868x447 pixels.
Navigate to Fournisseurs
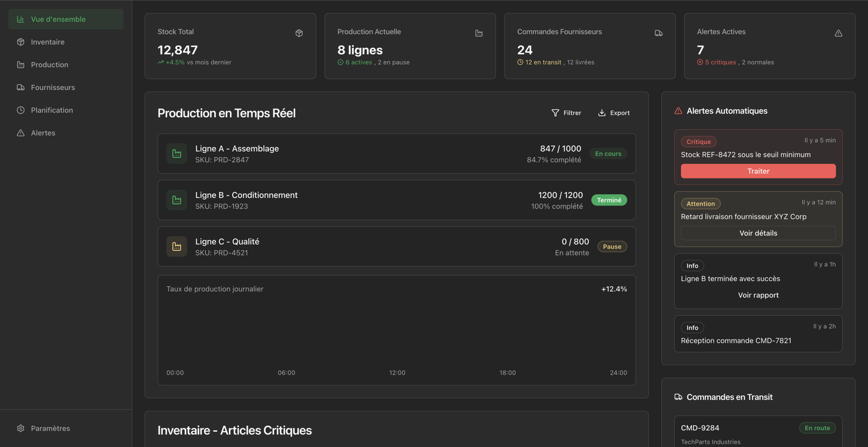tap(66, 87)
